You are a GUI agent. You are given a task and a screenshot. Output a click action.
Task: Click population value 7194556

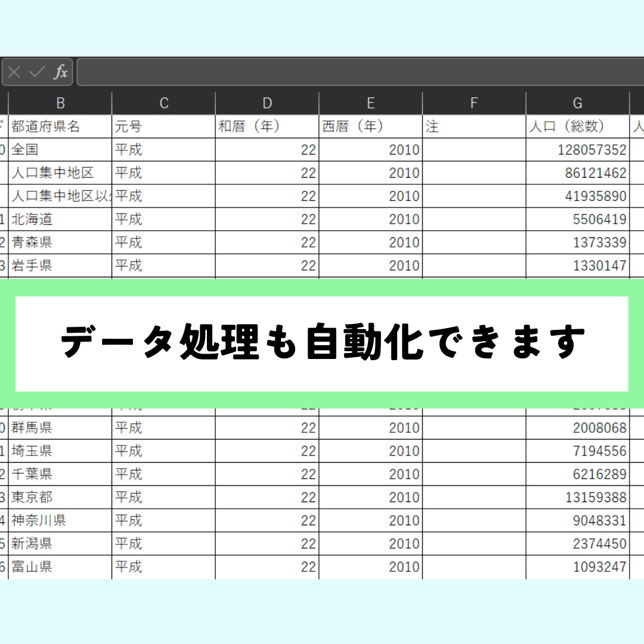pos(578,451)
